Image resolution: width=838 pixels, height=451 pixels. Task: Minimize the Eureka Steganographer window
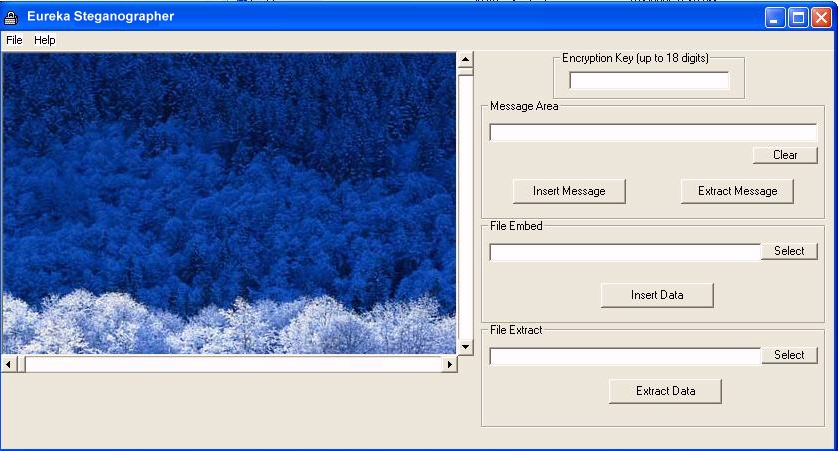point(774,18)
